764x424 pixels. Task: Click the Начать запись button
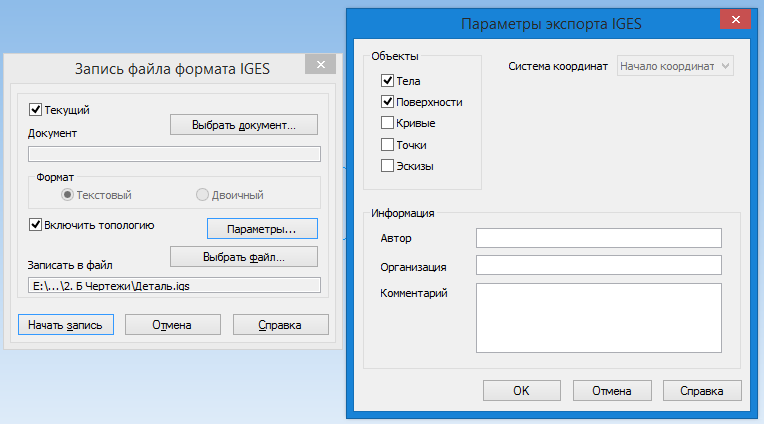(x=66, y=325)
